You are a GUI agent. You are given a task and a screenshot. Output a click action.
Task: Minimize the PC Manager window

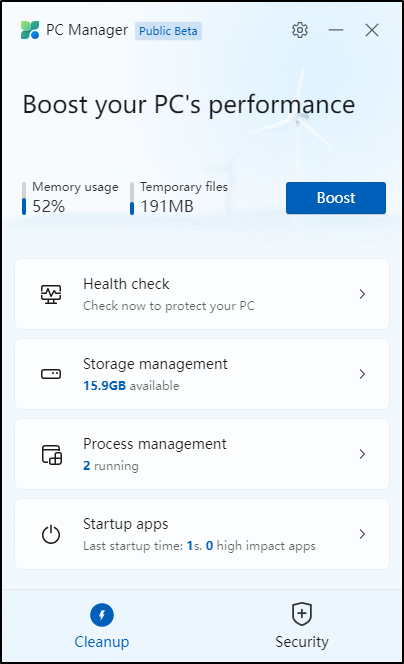pyautogui.click(x=336, y=30)
